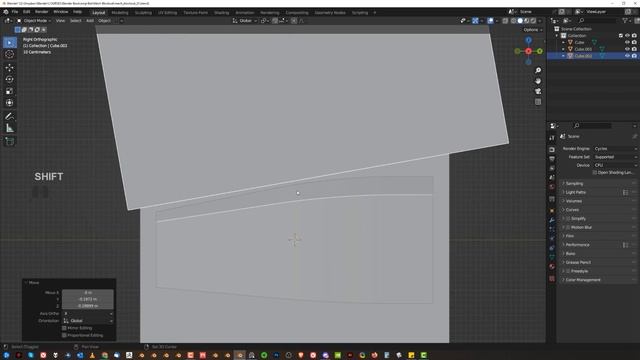Open the viewport Add menu
The width and height of the screenshot is (640, 360).
click(x=90, y=21)
